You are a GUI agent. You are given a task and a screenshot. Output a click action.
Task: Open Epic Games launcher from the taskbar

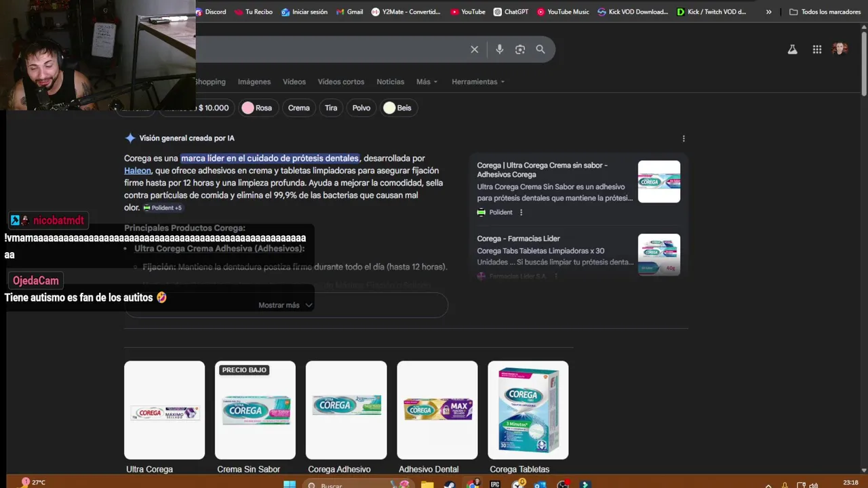[495, 485]
